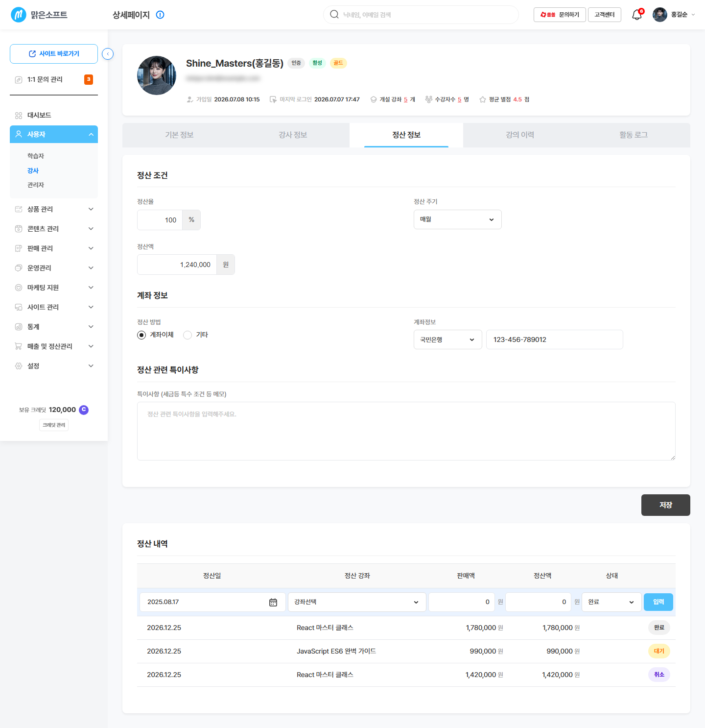Open the 홍길순 profile avatar
Viewport: 705px width, 728px height.
point(660,15)
